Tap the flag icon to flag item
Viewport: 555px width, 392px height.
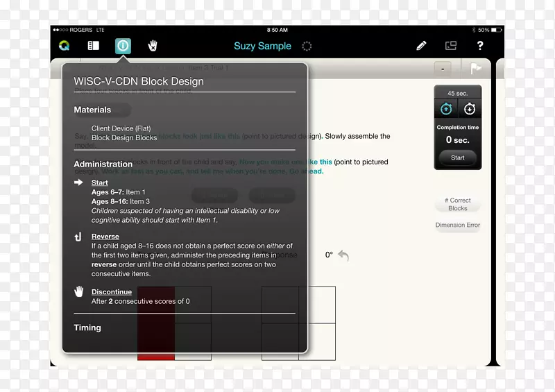point(476,68)
